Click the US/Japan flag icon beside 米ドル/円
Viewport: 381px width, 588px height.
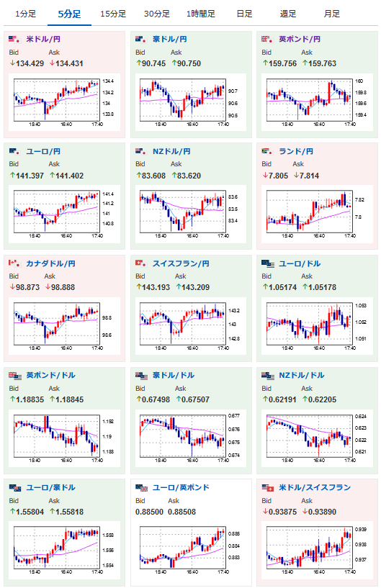click(14, 39)
